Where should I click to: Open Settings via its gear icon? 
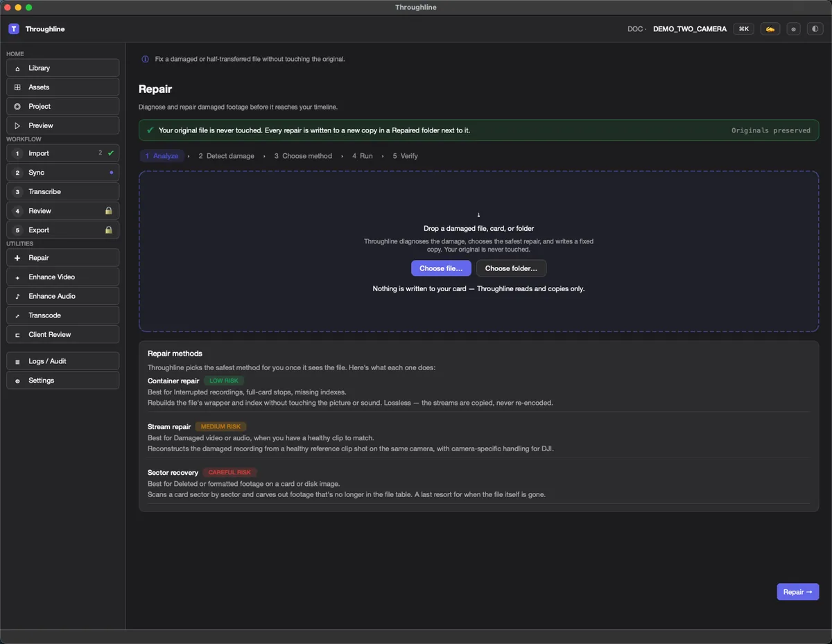(x=17, y=381)
